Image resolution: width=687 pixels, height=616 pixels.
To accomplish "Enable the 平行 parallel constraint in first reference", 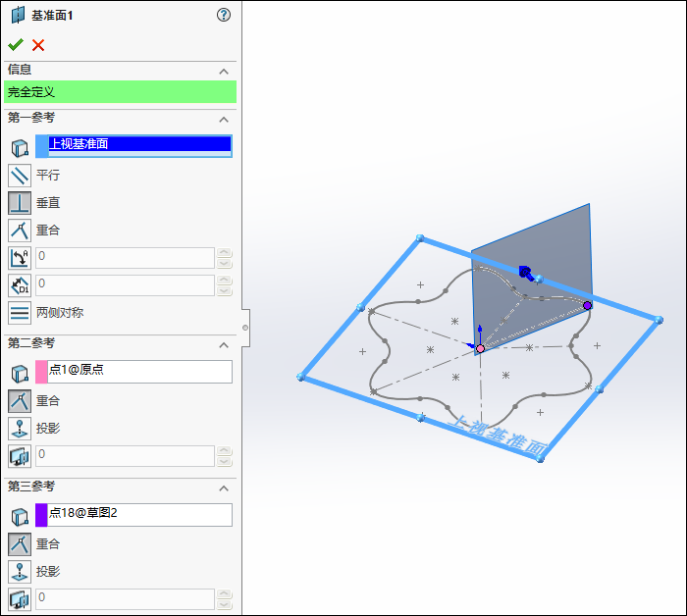I will tap(20, 176).
